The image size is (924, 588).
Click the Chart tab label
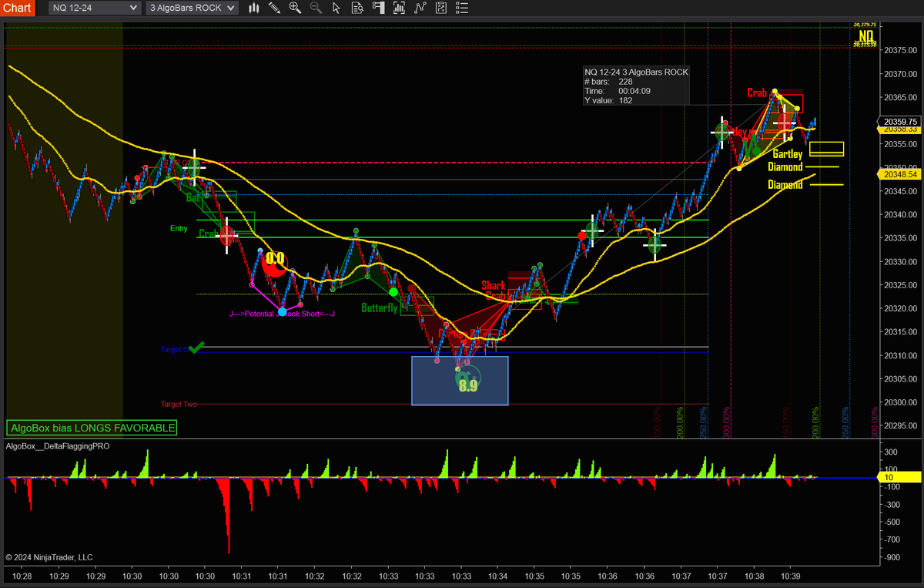coord(17,8)
